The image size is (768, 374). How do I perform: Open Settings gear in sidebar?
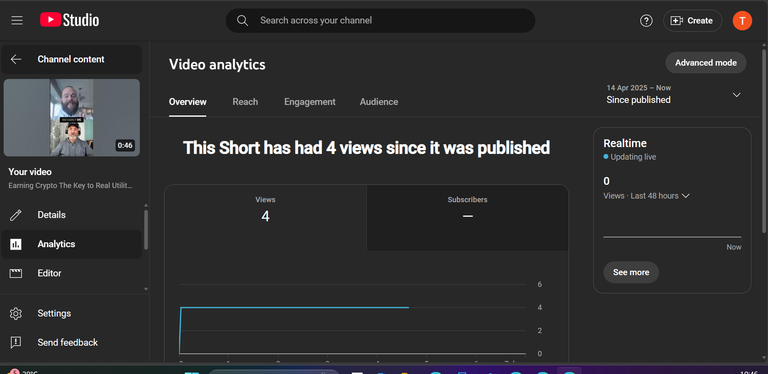(16, 313)
